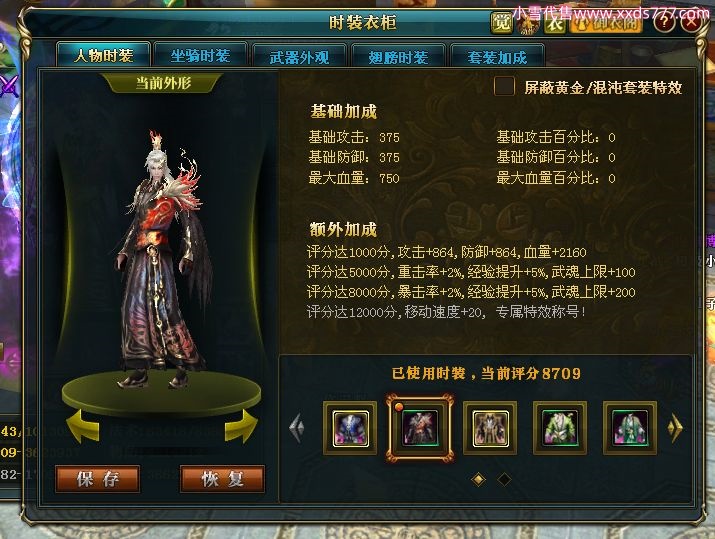Click the question mark help icon
The width and height of the screenshot is (715, 539).
click(664, 21)
